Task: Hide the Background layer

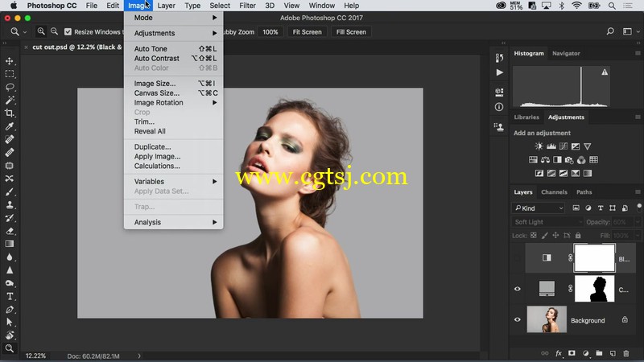Action: (518, 319)
